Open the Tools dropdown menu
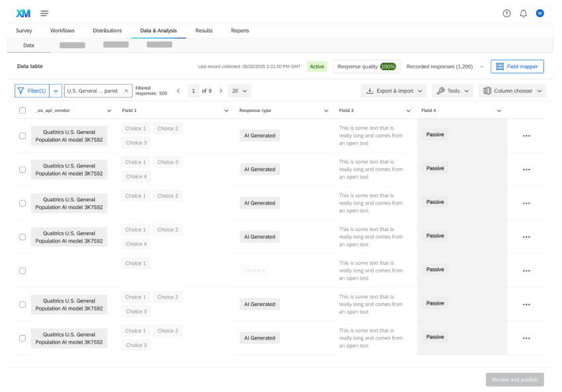This screenshot has height=392, width=562. click(453, 91)
